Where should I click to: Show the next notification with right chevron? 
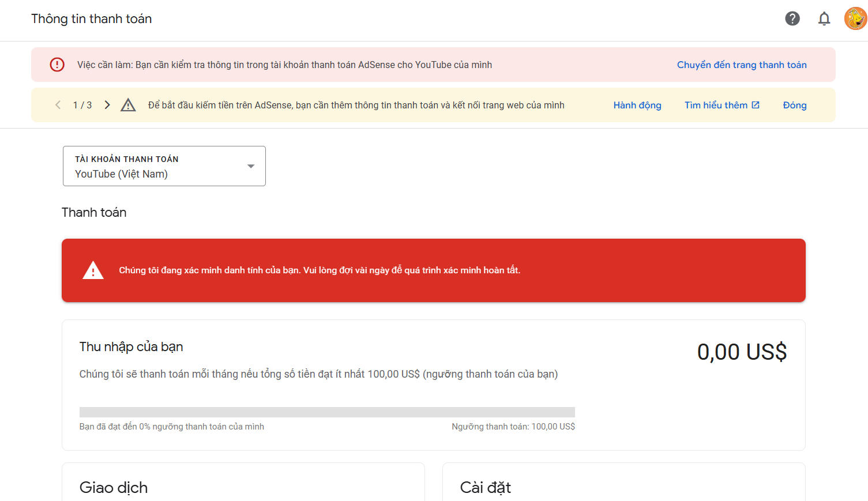click(107, 105)
